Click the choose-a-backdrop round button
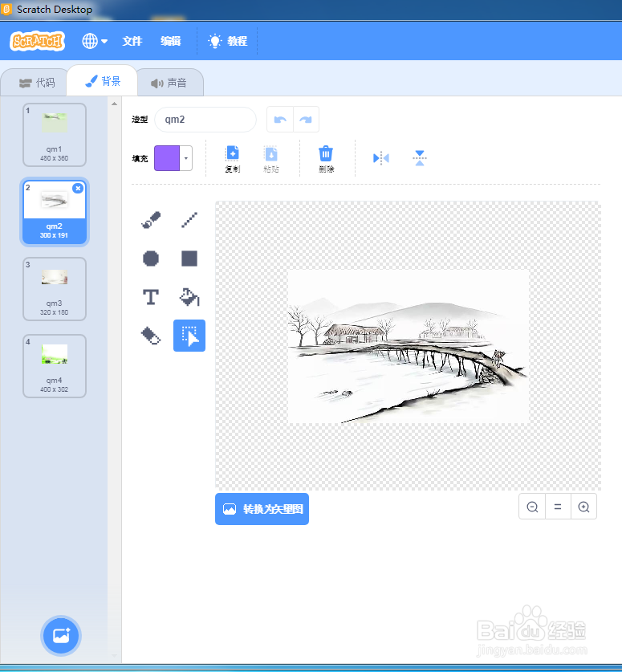Viewport: 622px width, 672px height. click(x=61, y=636)
